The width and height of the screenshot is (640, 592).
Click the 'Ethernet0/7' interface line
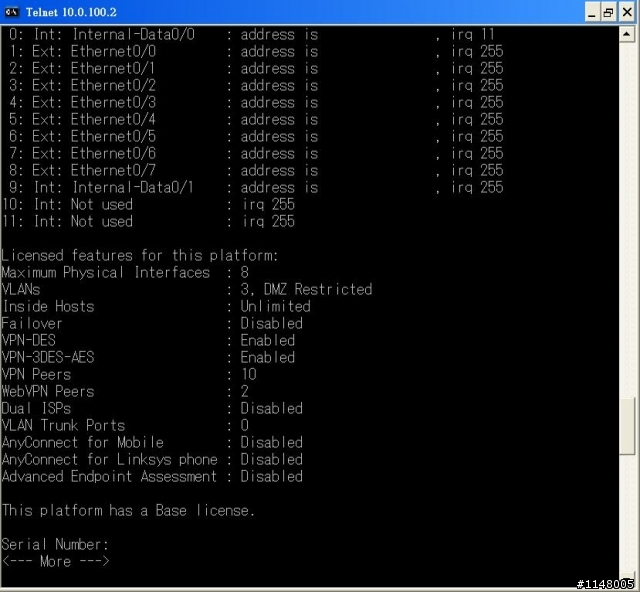click(256, 170)
